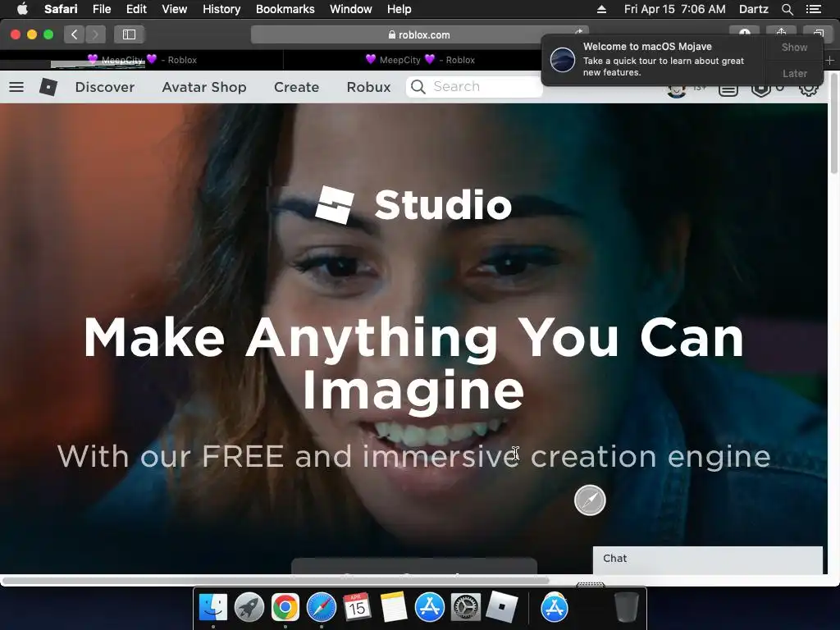The height and width of the screenshot is (630, 840).
Task: Click Later on the macOS Mojave notification
Action: pyautogui.click(x=794, y=73)
